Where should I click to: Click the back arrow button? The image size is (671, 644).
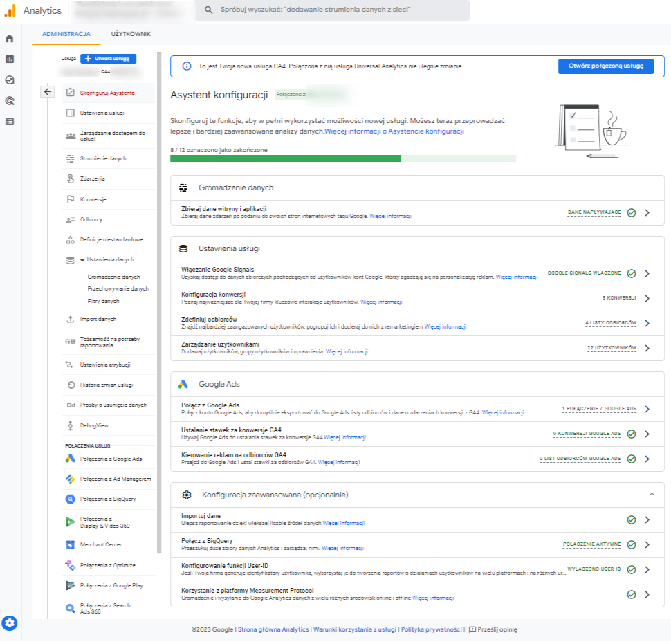(48, 91)
